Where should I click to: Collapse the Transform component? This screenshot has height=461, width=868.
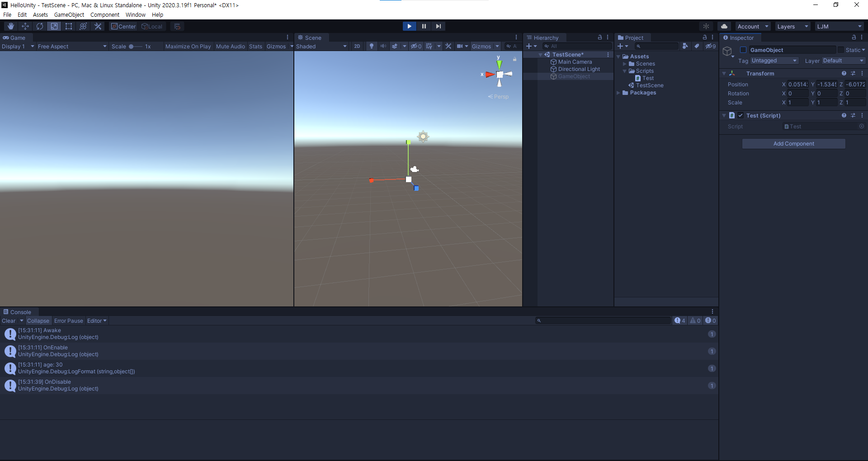[x=724, y=73]
